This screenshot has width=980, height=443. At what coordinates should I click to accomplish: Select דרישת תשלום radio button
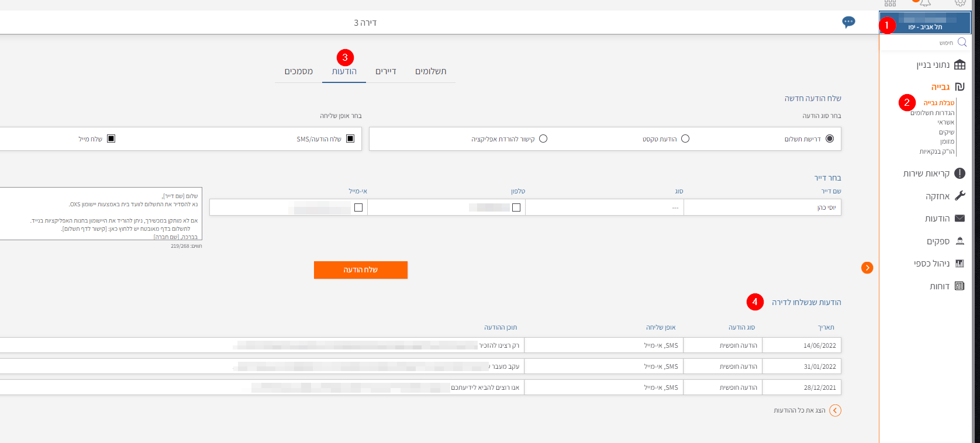click(x=829, y=139)
